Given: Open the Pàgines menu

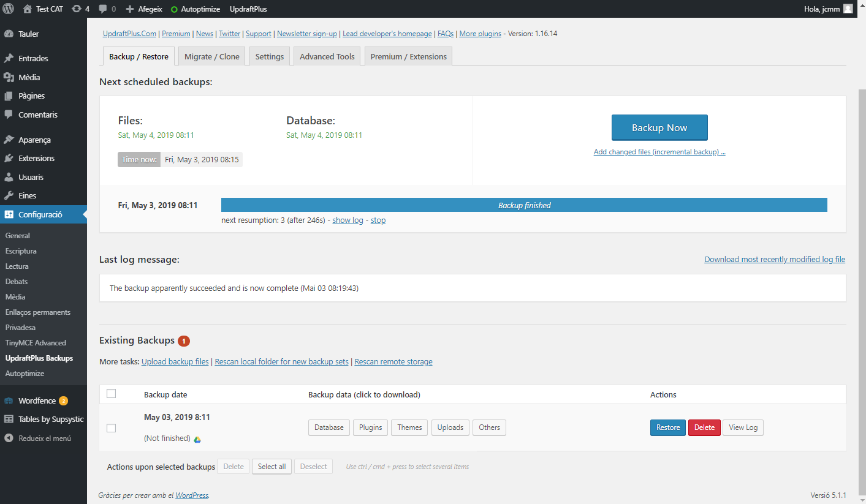Looking at the screenshot, I should [x=44, y=96].
